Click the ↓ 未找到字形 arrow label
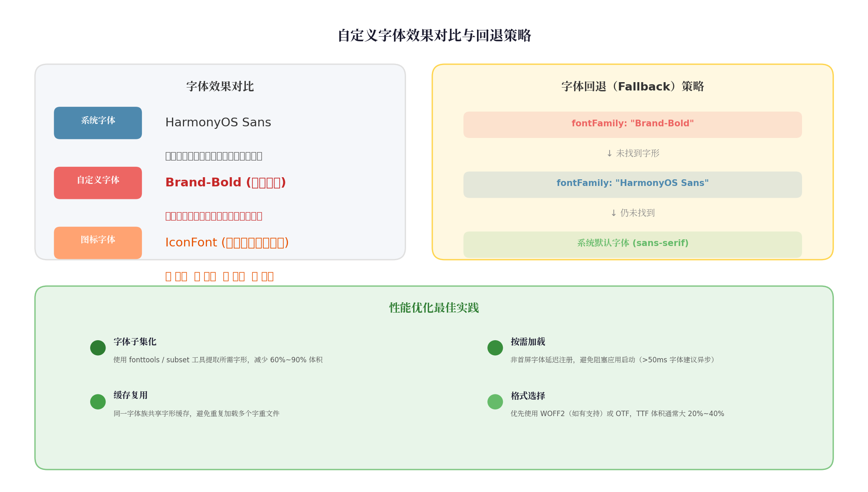868x492 pixels. tap(633, 153)
